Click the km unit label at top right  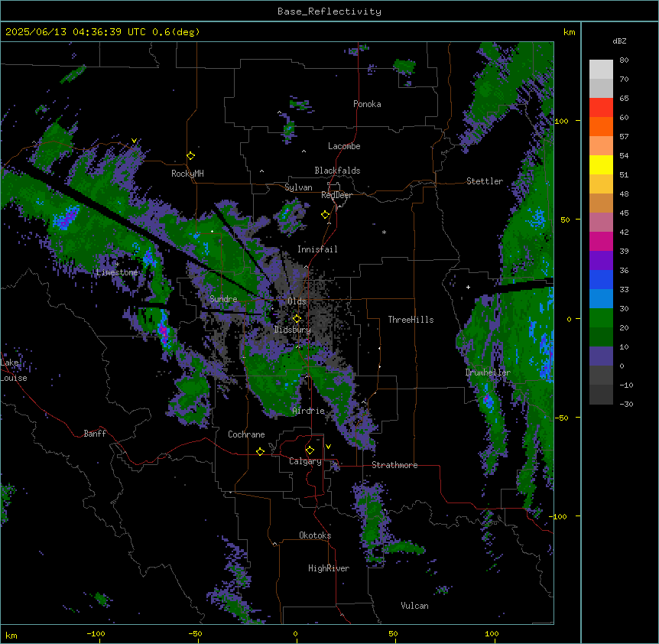pos(569,32)
